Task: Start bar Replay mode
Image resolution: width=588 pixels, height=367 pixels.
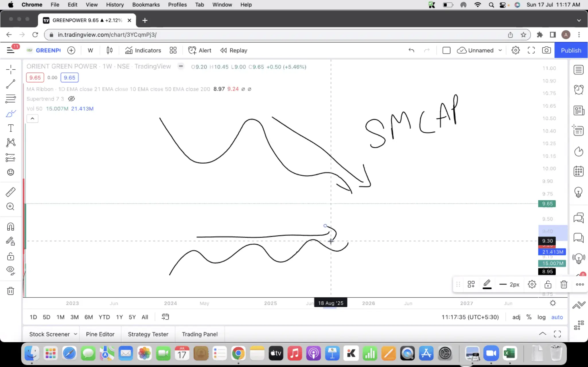Action: coord(233,50)
